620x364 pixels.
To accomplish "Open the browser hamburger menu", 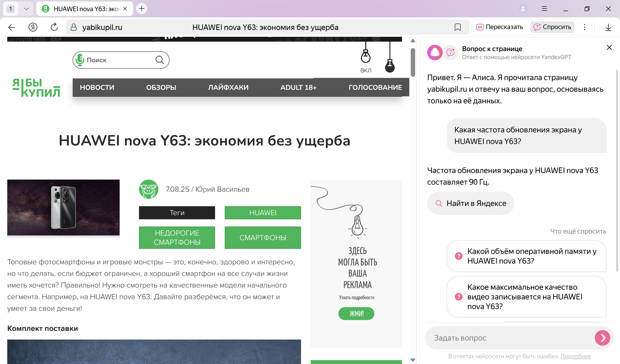I will coord(544,9).
